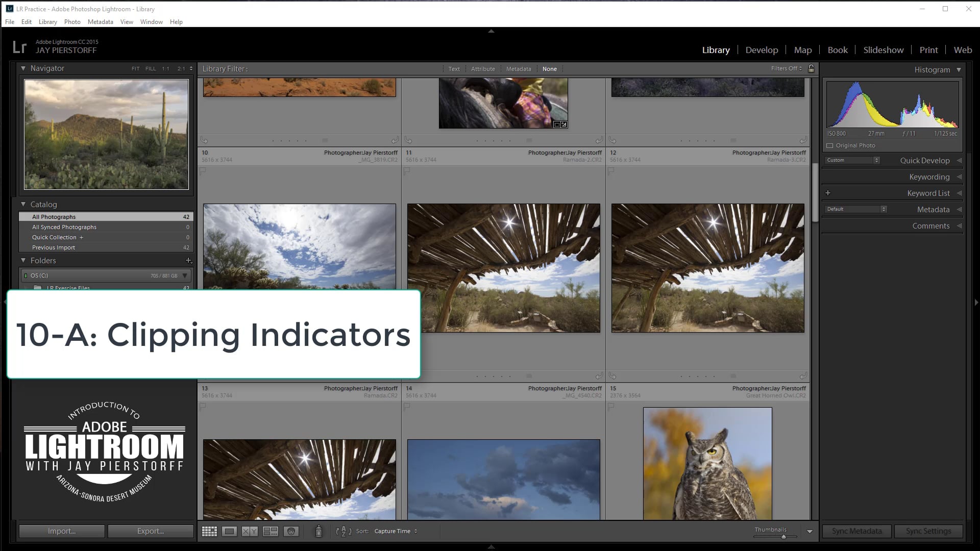Open the People view

(x=291, y=531)
